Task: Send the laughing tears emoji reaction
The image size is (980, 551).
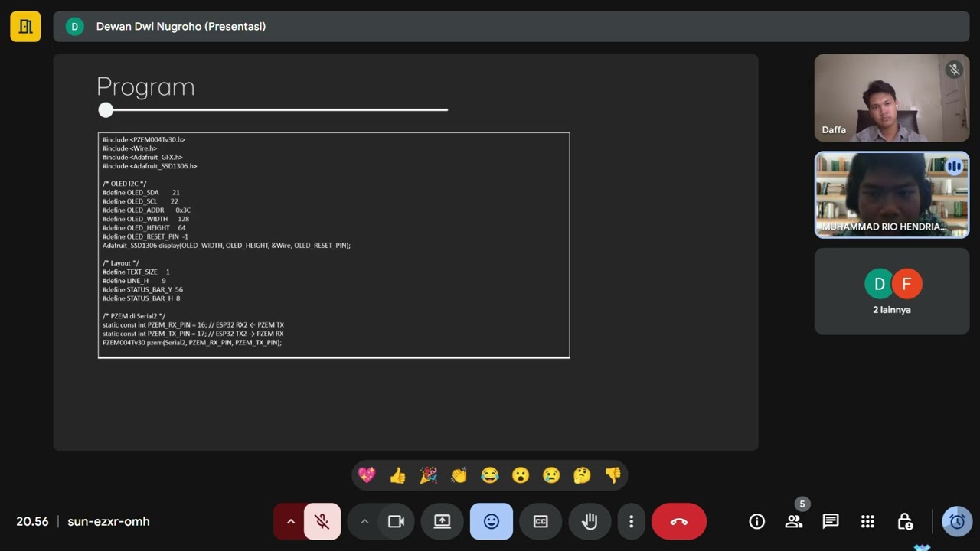Action: pyautogui.click(x=490, y=475)
